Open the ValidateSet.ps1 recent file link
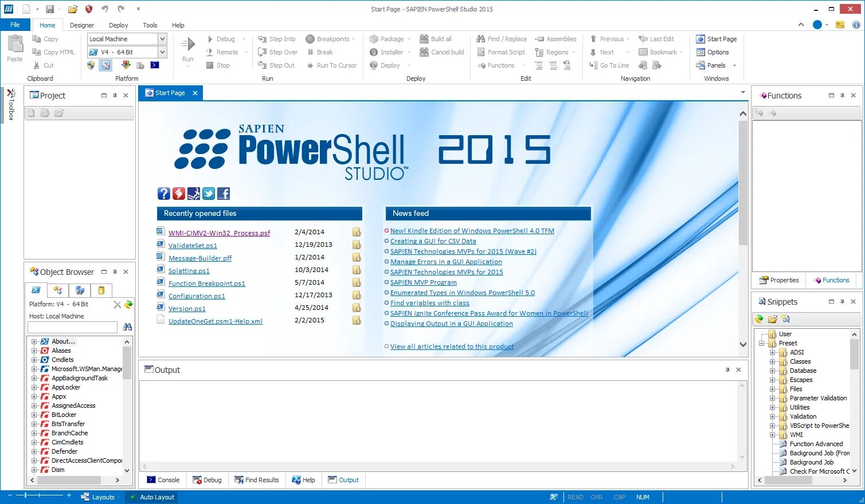Viewport: 865px width, 504px height. pyautogui.click(x=193, y=246)
